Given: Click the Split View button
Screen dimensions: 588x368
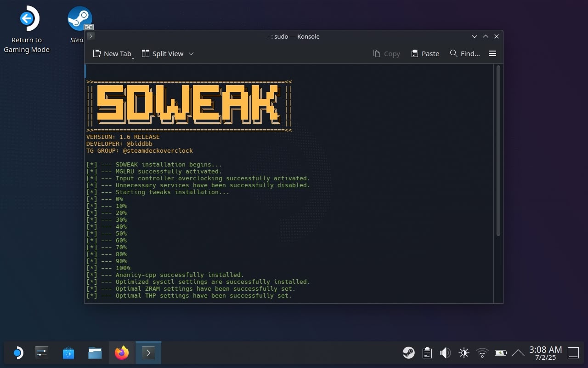Looking at the screenshot, I should pyautogui.click(x=163, y=54).
